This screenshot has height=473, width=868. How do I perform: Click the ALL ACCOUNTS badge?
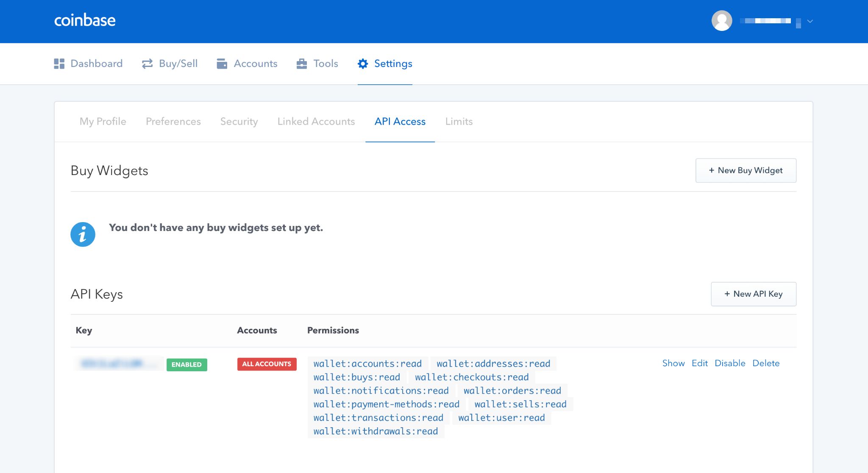267,364
